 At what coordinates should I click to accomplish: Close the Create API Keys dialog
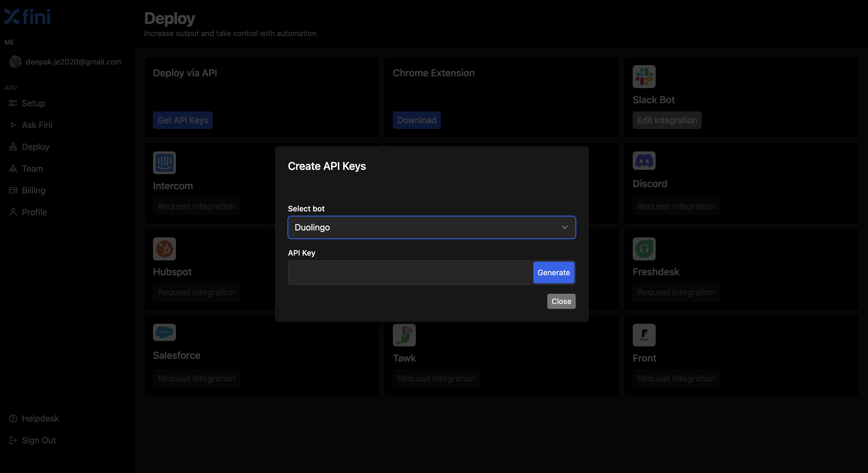(x=561, y=301)
